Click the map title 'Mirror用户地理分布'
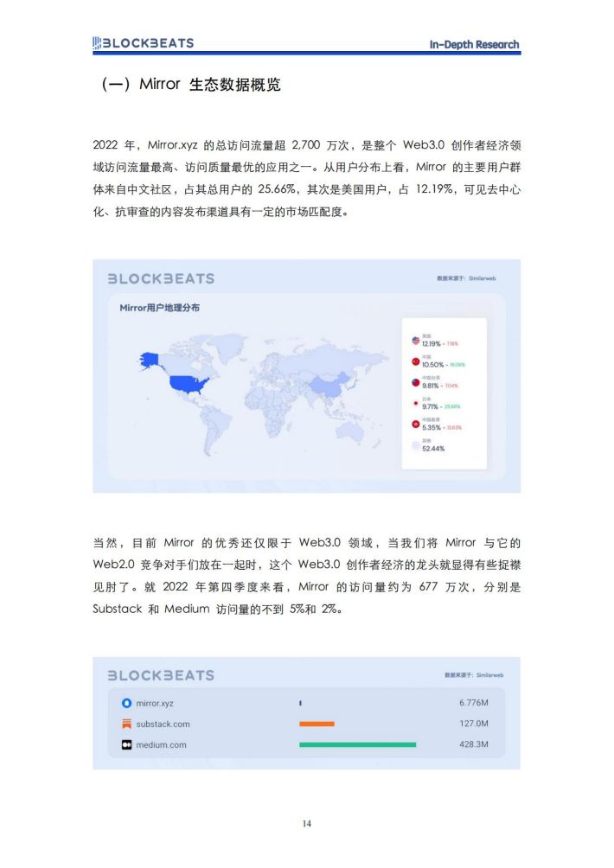Viewport: 614px width, 868px height. click(159, 308)
